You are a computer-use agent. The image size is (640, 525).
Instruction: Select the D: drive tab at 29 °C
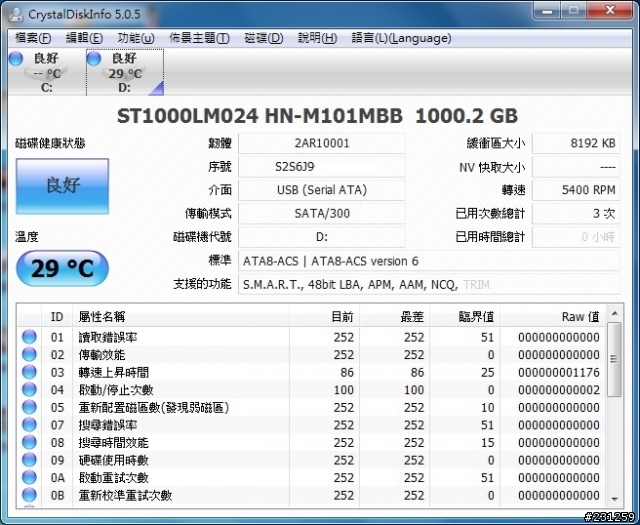click(x=125, y=72)
